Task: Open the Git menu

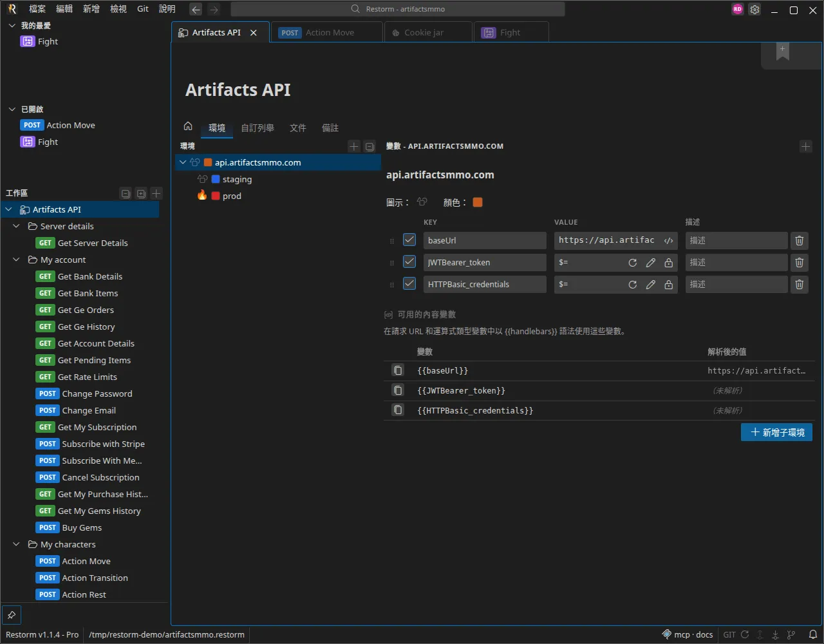Action: (x=143, y=9)
